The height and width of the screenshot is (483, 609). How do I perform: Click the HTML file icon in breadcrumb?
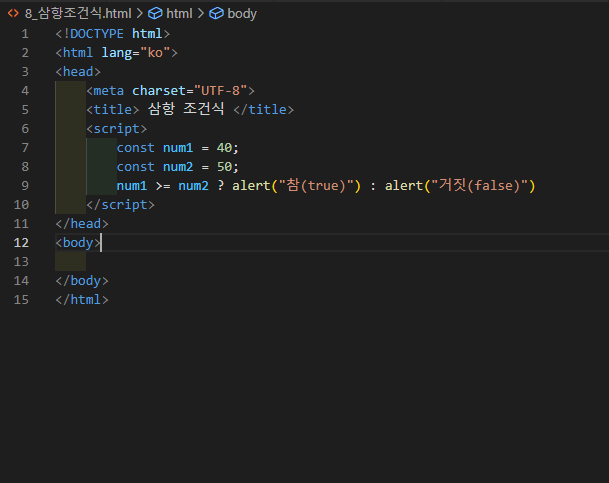[x=13, y=14]
